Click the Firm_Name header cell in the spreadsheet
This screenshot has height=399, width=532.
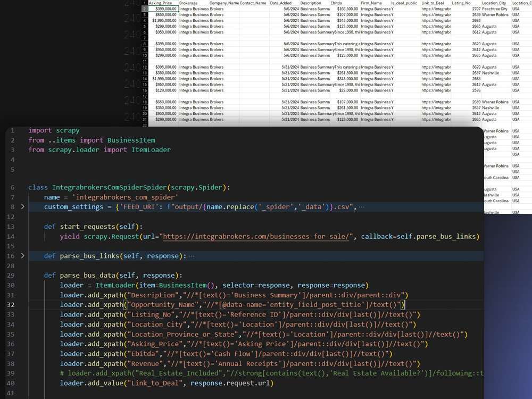click(x=375, y=3)
